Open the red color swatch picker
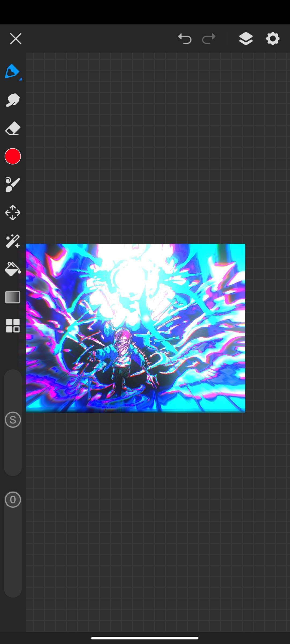The image size is (290, 644). pos(13,156)
